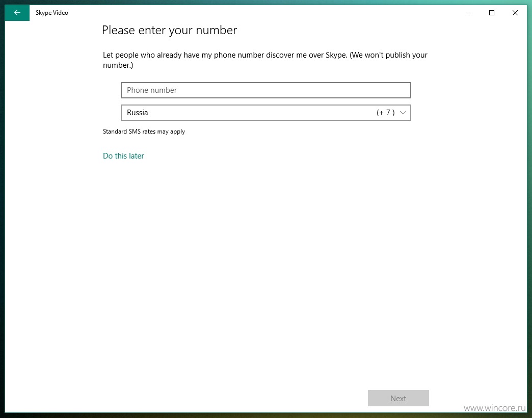Click the 'Skype Video' window title
Image resolution: width=532 pixels, height=418 pixels.
pos(52,13)
